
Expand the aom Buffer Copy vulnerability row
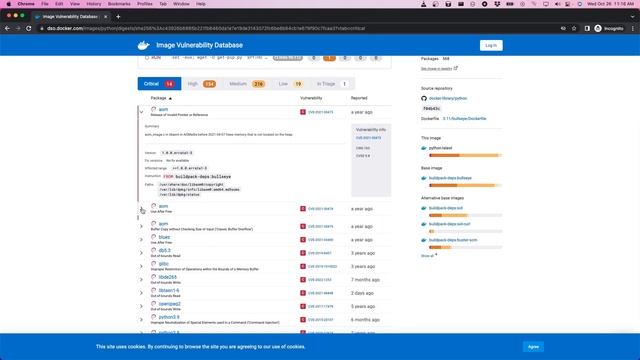point(142,226)
